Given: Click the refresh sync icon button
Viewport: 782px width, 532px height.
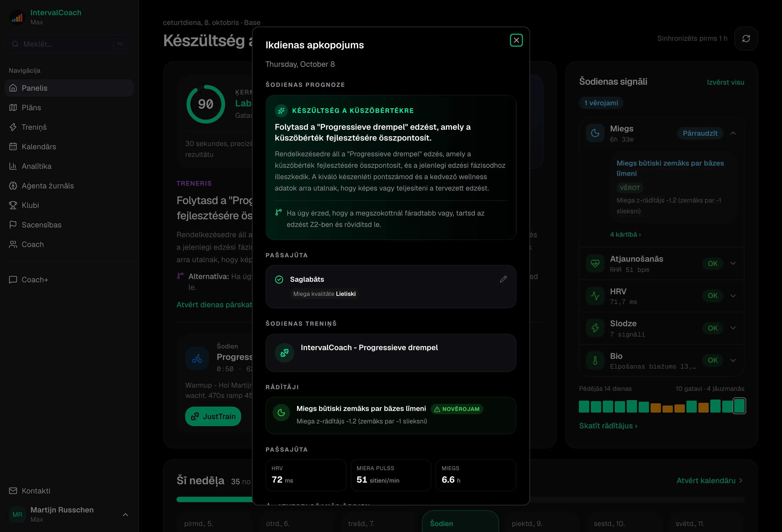Looking at the screenshot, I should 746,39.
